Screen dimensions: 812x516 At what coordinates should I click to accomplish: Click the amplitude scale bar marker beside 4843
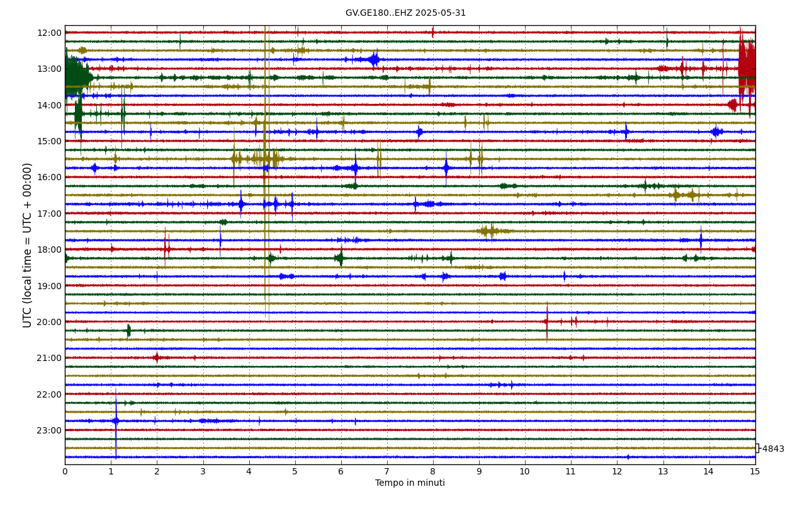tap(757, 448)
